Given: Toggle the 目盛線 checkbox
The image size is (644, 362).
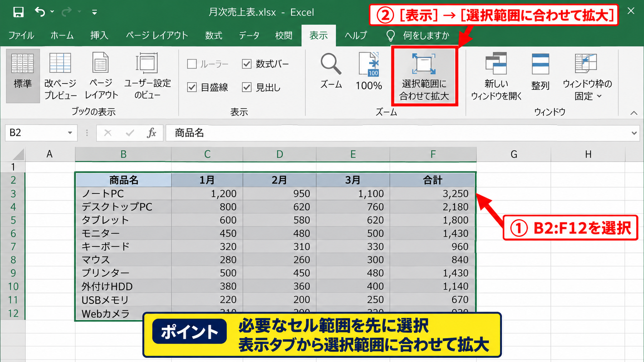Looking at the screenshot, I should click(x=192, y=87).
